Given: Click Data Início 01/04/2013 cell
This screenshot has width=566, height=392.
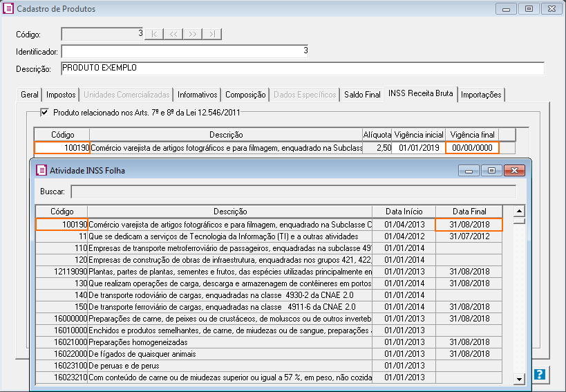Looking at the screenshot, I should coord(404,225).
